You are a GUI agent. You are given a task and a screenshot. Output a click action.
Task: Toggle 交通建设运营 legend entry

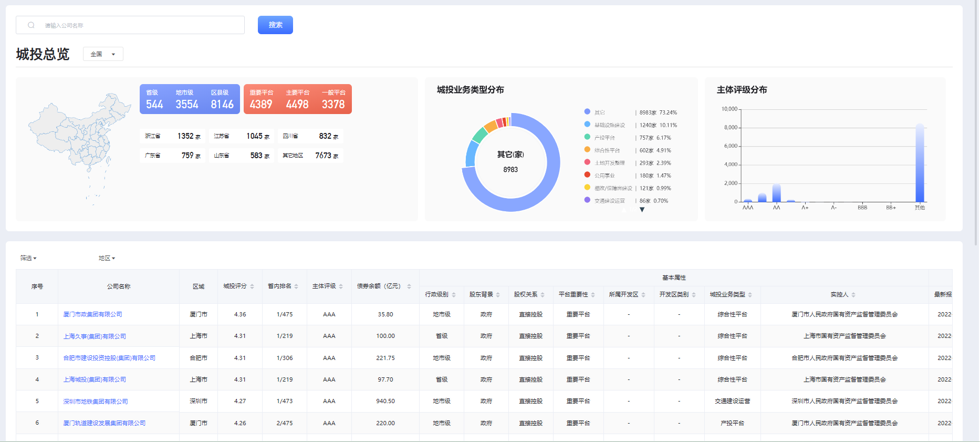tap(626, 201)
